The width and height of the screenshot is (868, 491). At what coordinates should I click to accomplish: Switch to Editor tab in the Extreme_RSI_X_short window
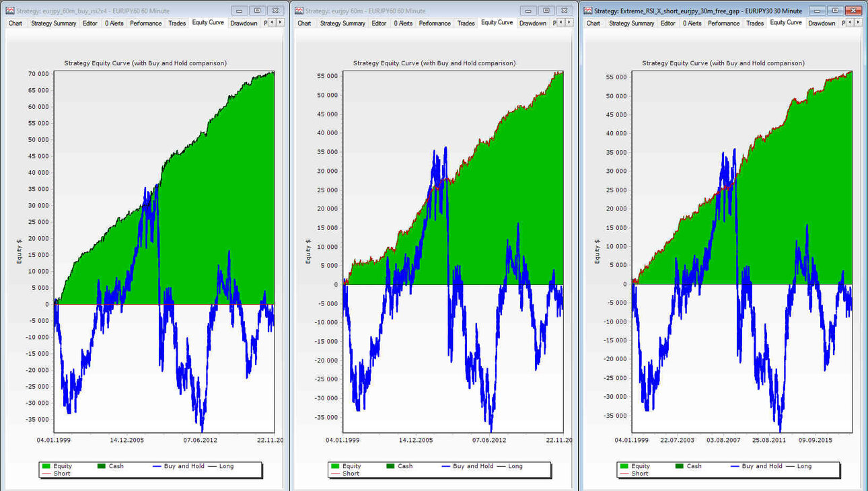[x=667, y=23]
